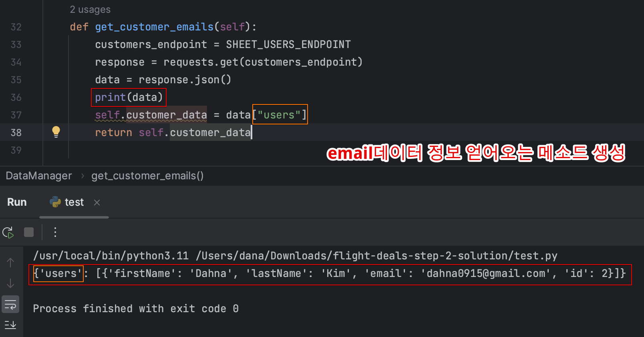The width and height of the screenshot is (644, 337).
Task: Click line number 34 in gutter
Action: pos(16,62)
